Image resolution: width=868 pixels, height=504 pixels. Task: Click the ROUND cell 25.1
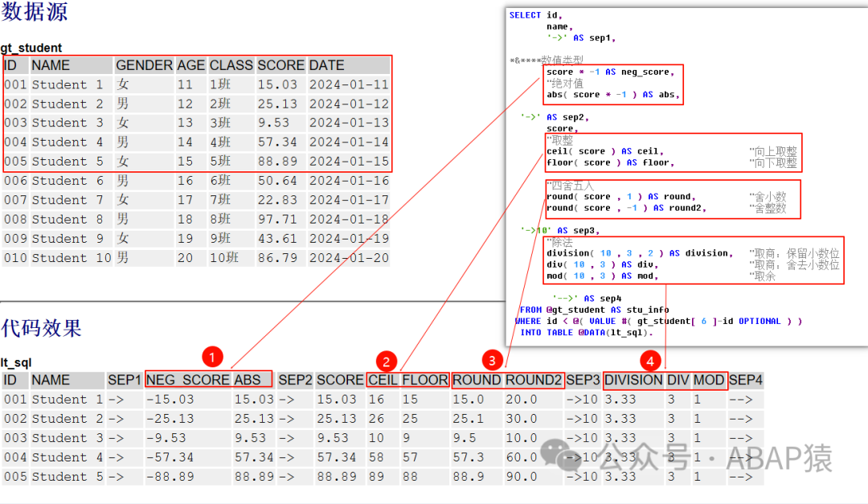click(x=468, y=420)
